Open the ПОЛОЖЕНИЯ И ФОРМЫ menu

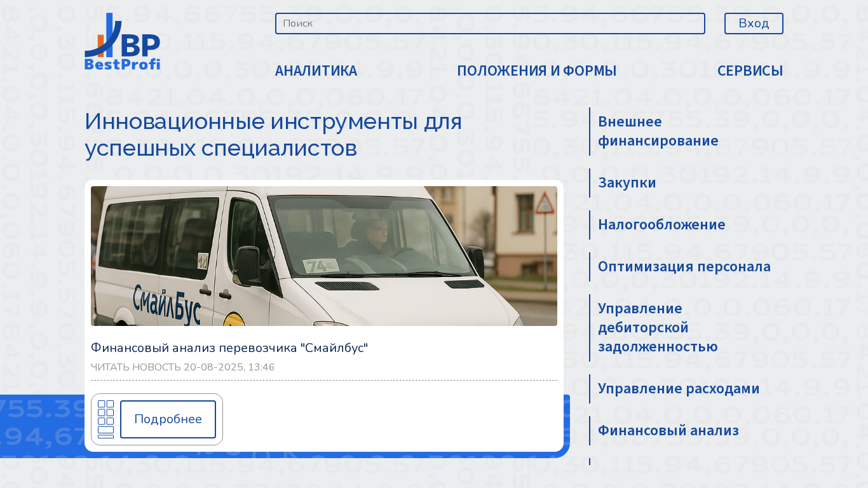537,71
